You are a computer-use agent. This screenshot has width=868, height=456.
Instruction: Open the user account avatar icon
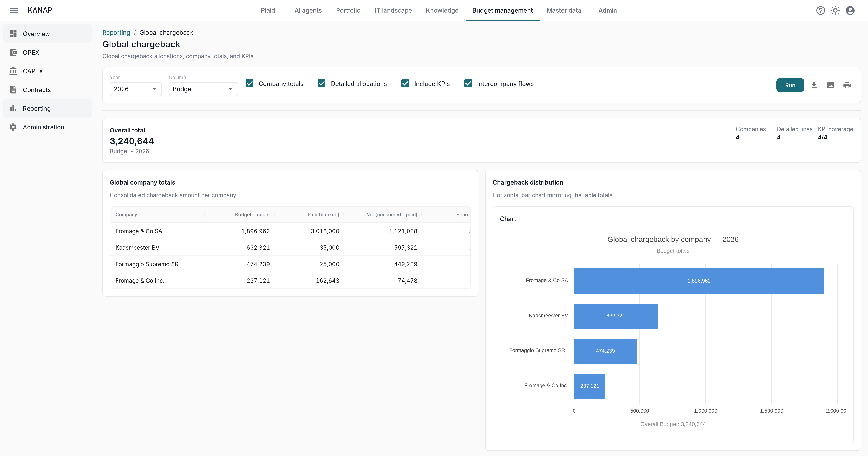pyautogui.click(x=850, y=10)
